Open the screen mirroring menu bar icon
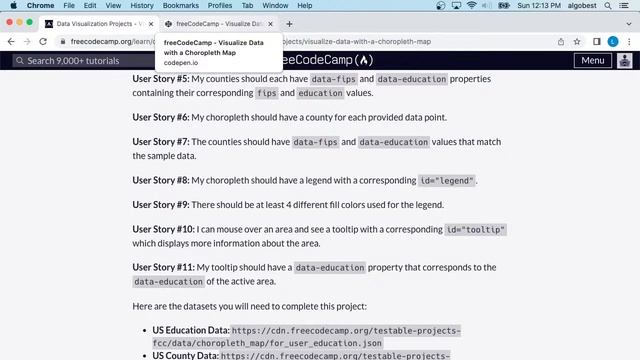 (x=456, y=5)
